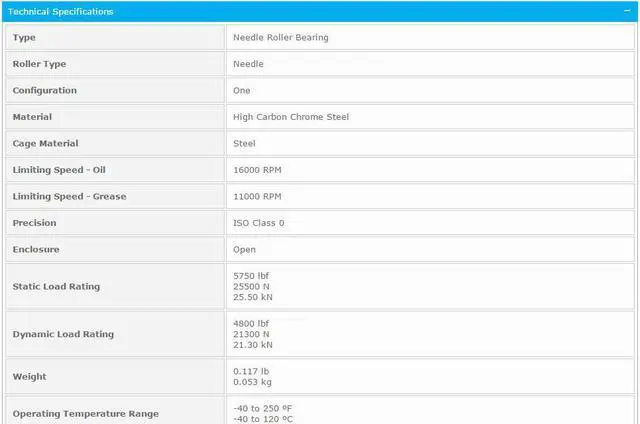This screenshot has height=424, width=640.
Task: Click the Enclosure value Open
Action: click(x=244, y=250)
